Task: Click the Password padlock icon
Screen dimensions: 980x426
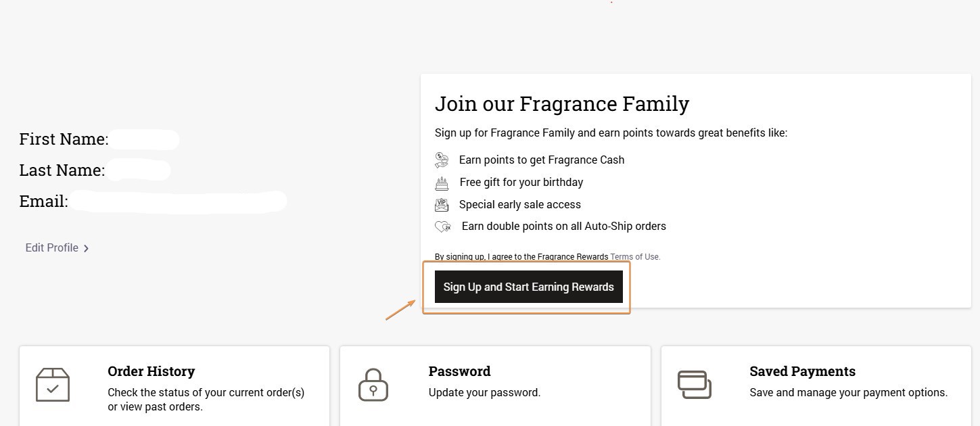Action: [373, 384]
